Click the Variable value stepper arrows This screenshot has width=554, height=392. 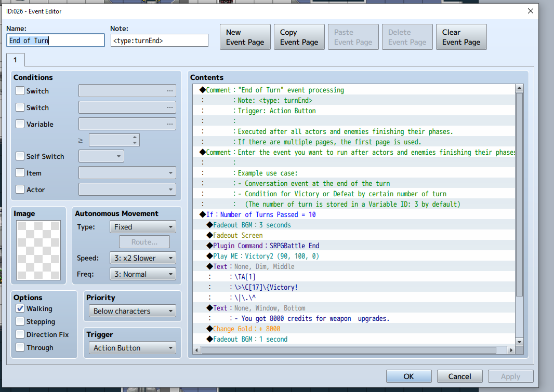(135, 140)
